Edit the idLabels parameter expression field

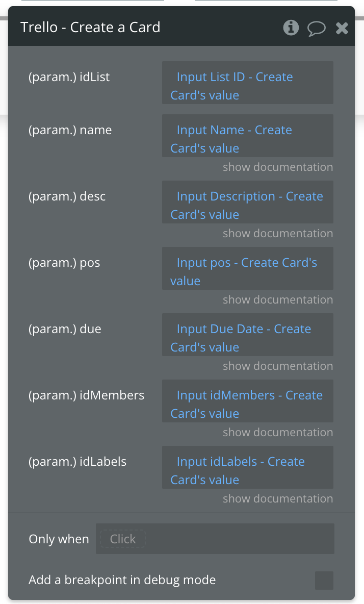tap(247, 467)
